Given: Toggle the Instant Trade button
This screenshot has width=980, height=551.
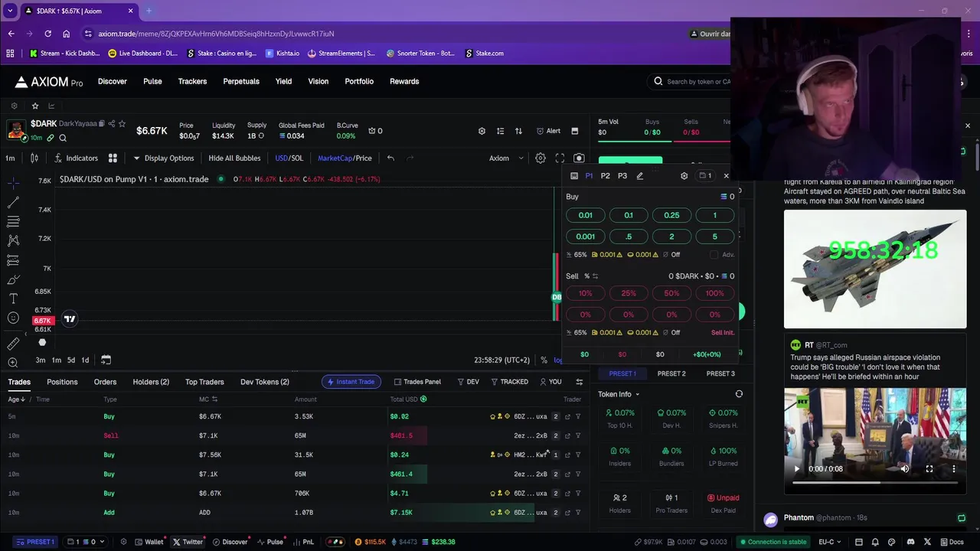Looking at the screenshot, I should 351,382.
